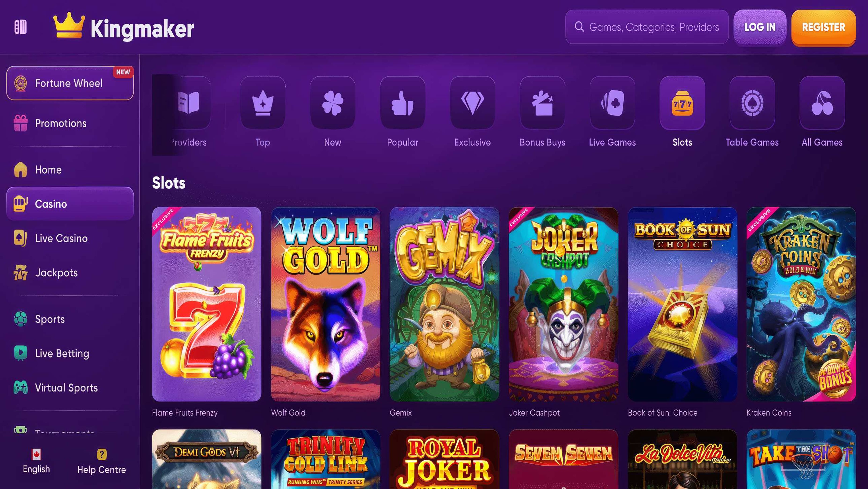Open the Table Games chip icon
Image resolution: width=868 pixels, height=489 pixels.
tap(752, 103)
